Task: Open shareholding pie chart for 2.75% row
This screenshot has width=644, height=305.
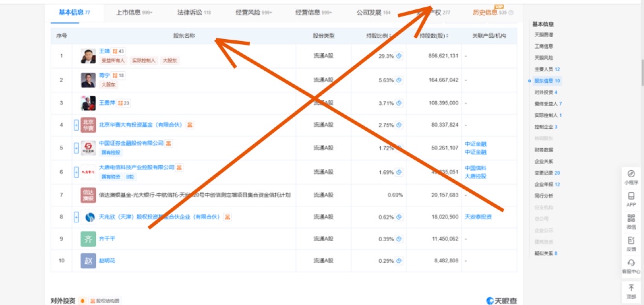Action: [399, 125]
